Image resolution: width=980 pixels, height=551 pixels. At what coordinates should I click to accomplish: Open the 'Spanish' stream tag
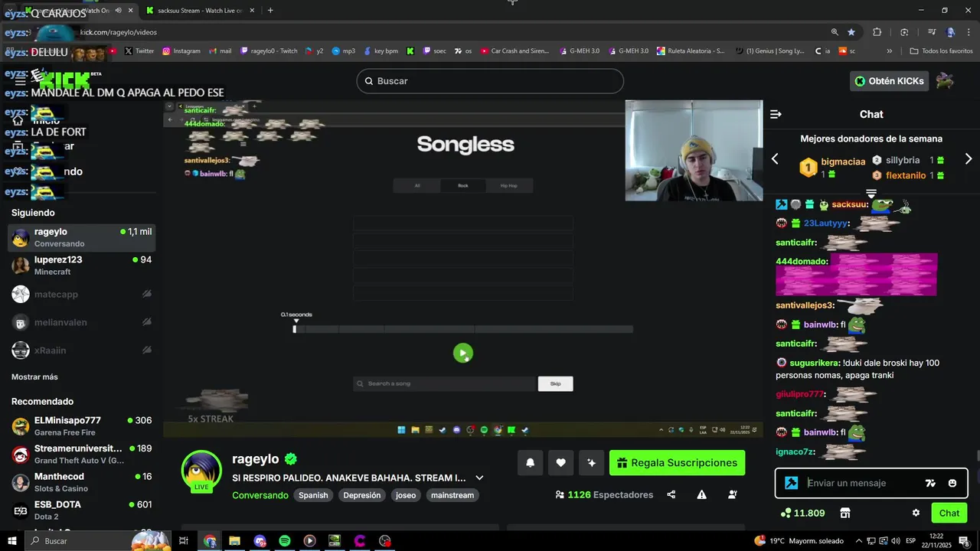coord(313,495)
